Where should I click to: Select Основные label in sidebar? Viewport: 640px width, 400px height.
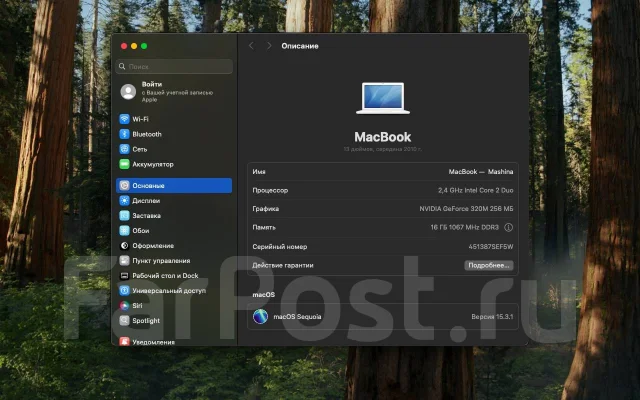[148, 186]
